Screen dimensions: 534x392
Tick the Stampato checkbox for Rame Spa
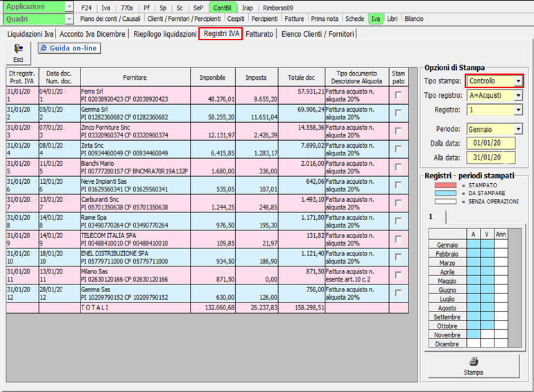[398, 221]
